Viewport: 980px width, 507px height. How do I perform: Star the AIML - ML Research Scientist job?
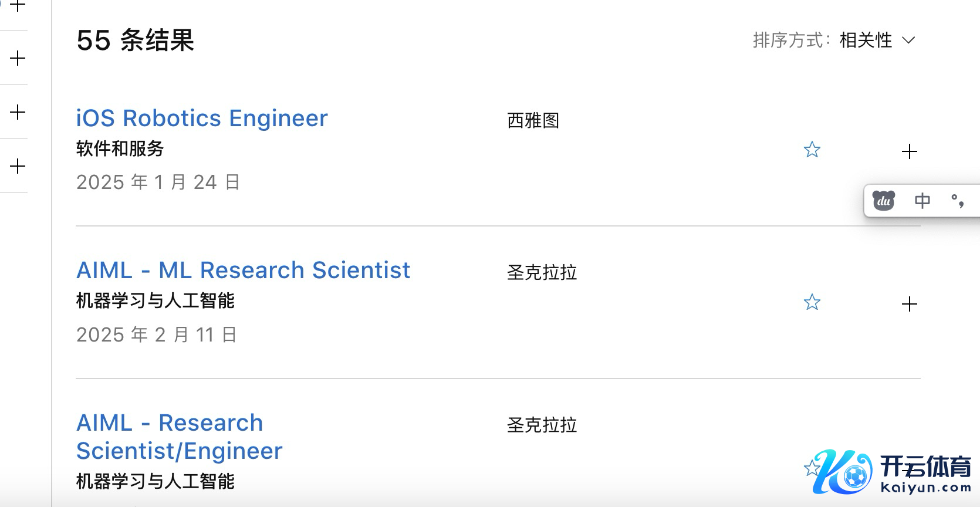[x=812, y=303]
